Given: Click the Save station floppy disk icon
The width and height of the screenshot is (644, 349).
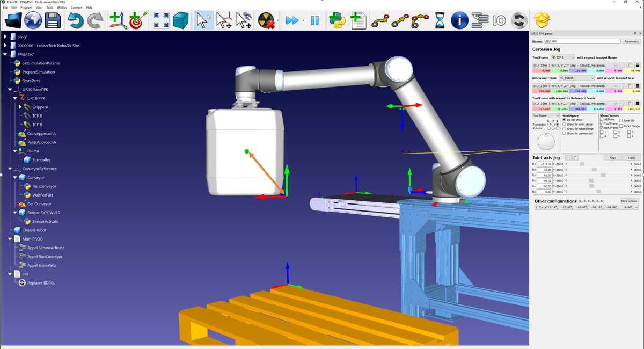Looking at the screenshot, I should [x=53, y=21].
